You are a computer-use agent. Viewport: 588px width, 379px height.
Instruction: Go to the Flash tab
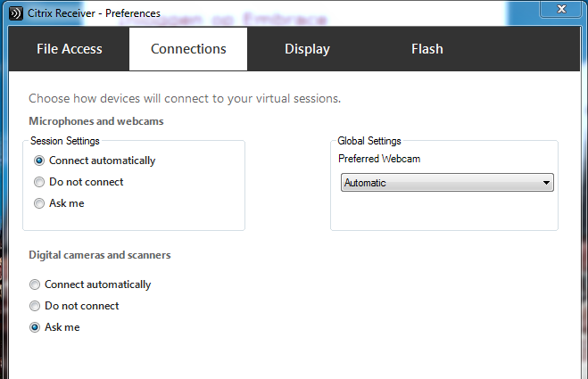427,49
